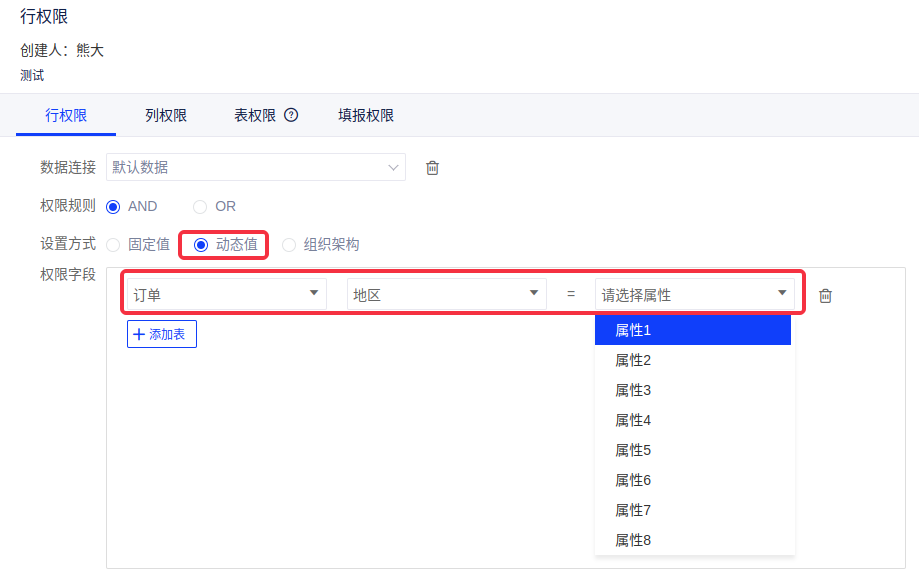Select the 动态值 radio button
Image resolution: width=919 pixels, height=584 pixels.
(201, 244)
